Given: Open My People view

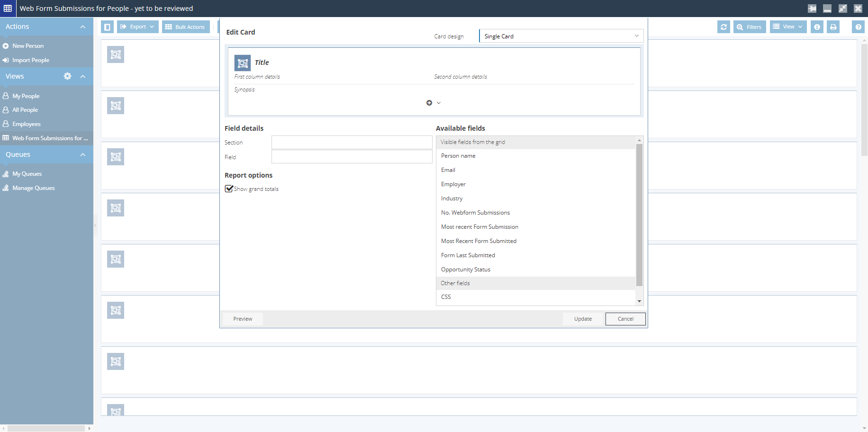Looking at the screenshot, I should click(26, 96).
